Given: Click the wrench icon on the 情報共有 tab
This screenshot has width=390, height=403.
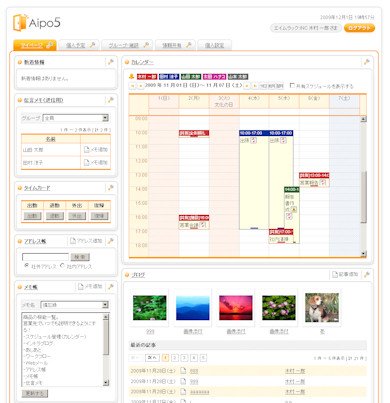Looking at the screenshot, I should 189,45.
